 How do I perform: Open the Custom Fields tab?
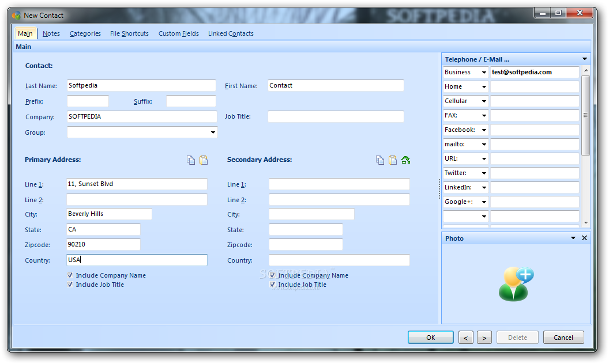[x=179, y=33]
